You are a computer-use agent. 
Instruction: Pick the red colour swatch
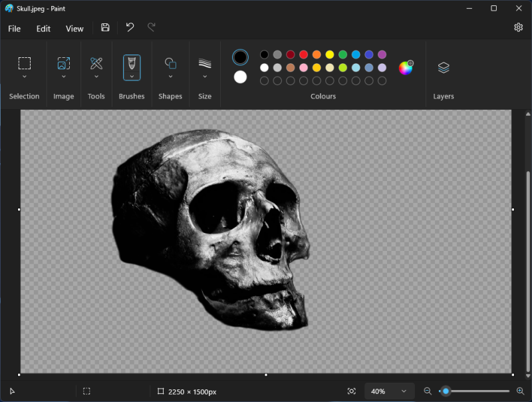(x=303, y=55)
